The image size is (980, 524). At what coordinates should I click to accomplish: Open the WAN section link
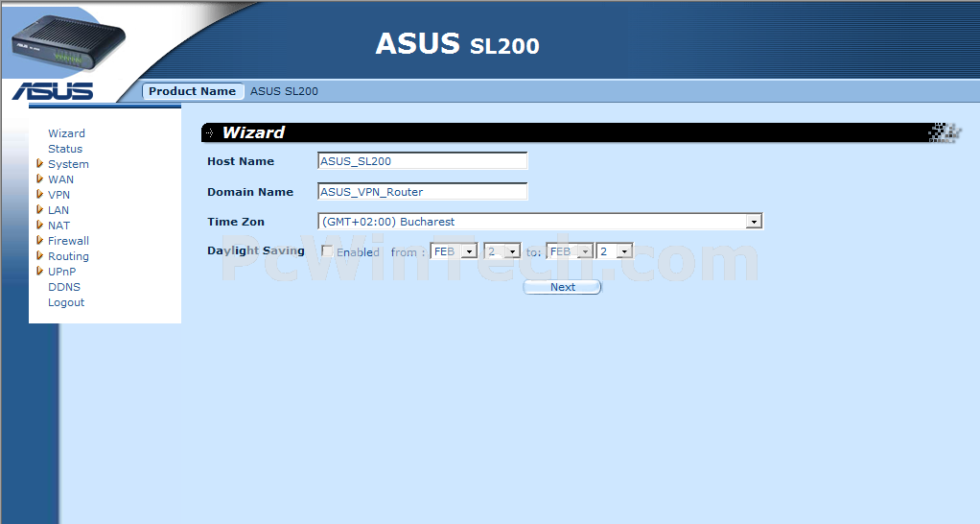60,179
